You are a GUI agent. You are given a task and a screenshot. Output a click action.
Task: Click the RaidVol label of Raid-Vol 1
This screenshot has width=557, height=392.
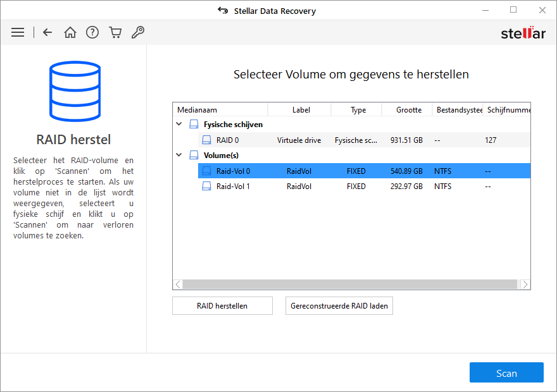pos(299,187)
